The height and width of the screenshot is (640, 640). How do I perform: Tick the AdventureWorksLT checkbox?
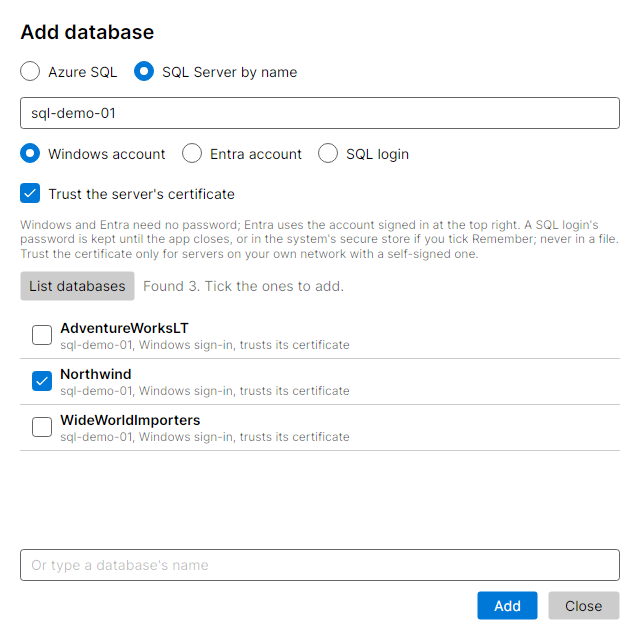[42, 335]
